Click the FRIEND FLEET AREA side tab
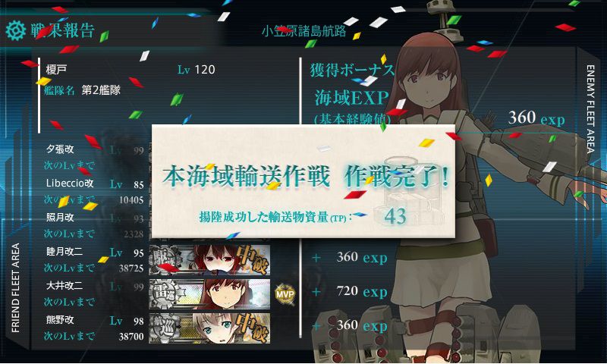 coord(15,288)
